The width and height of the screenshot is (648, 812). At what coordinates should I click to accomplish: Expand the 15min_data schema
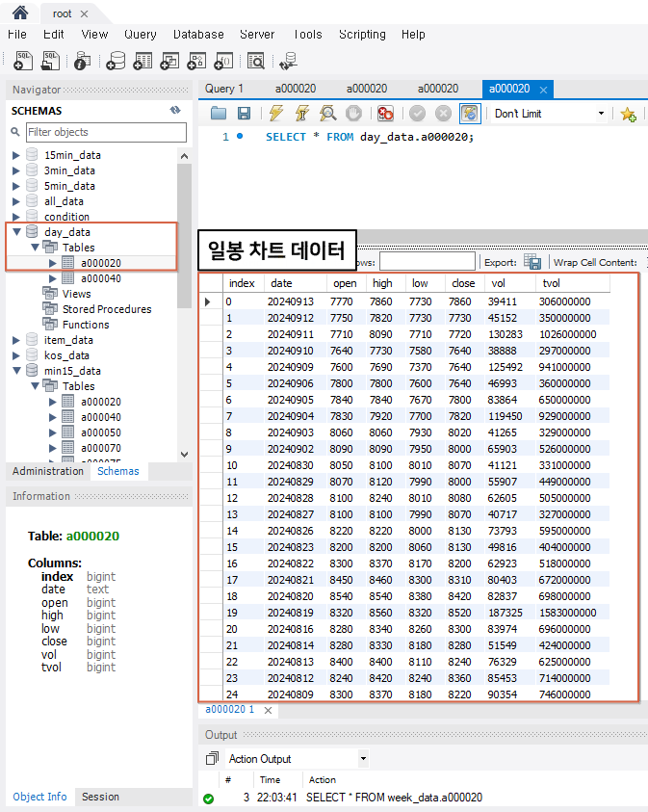coord(16,155)
